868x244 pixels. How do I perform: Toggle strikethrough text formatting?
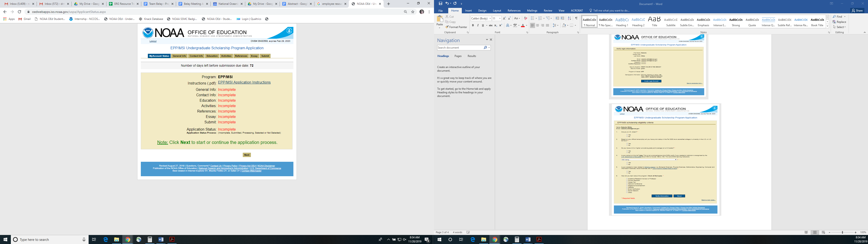490,26
